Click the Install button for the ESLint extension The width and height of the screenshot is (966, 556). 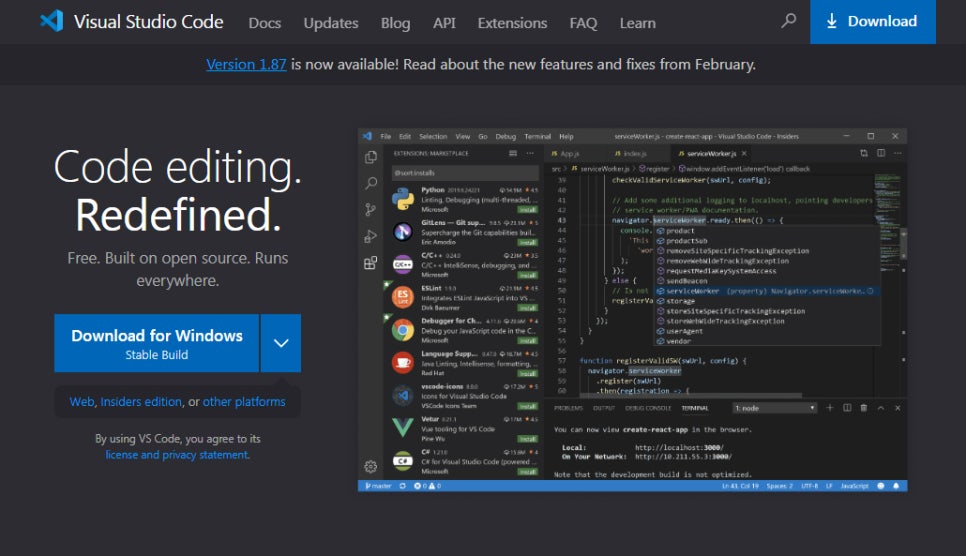pyautogui.click(x=527, y=308)
